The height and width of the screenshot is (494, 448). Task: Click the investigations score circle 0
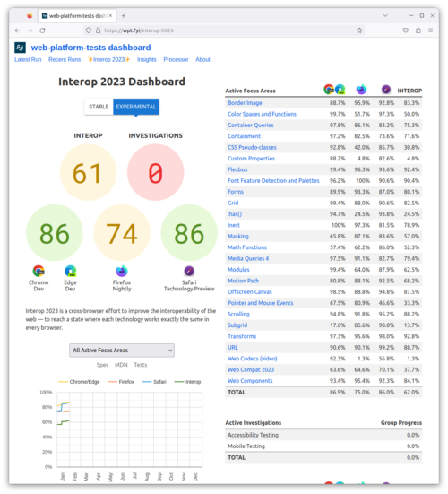pyautogui.click(x=156, y=172)
